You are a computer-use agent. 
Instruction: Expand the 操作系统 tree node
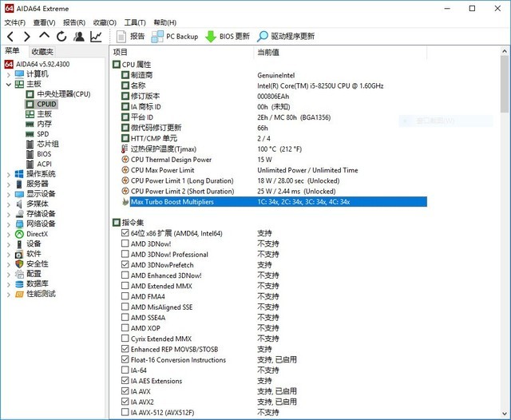tap(9, 174)
